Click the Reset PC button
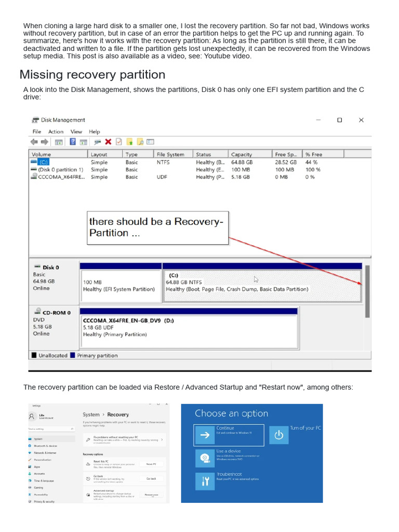 pos(151,464)
